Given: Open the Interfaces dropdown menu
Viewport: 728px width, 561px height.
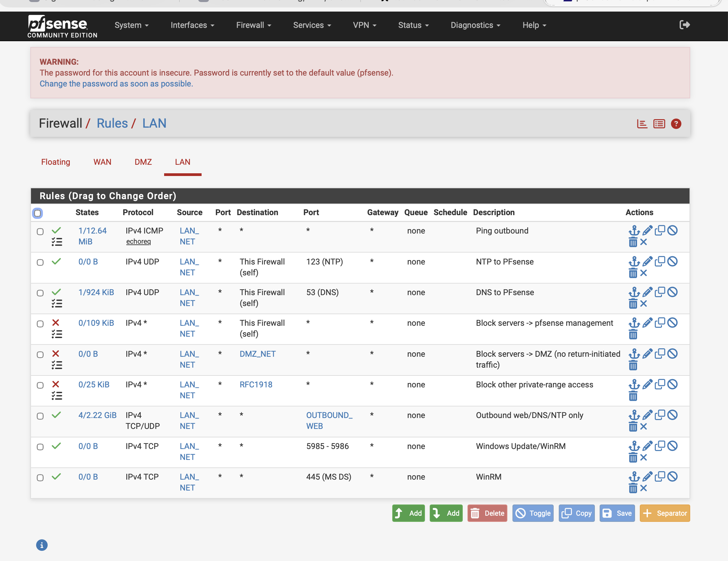Looking at the screenshot, I should (192, 25).
